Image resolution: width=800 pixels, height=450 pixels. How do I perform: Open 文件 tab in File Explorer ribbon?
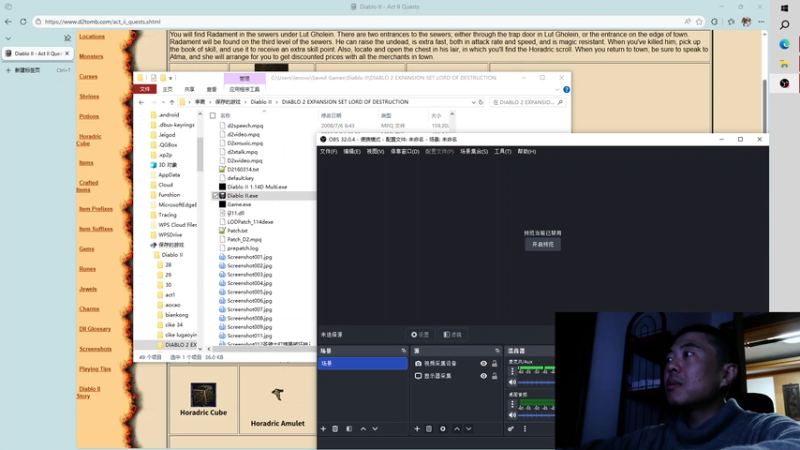pyautogui.click(x=145, y=89)
